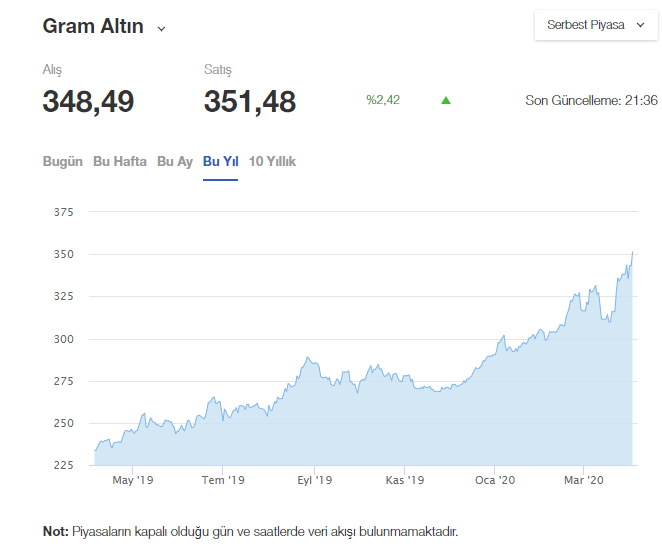Click the May '19 axis label
Viewport: 662px width, 552px height.
[133, 481]
